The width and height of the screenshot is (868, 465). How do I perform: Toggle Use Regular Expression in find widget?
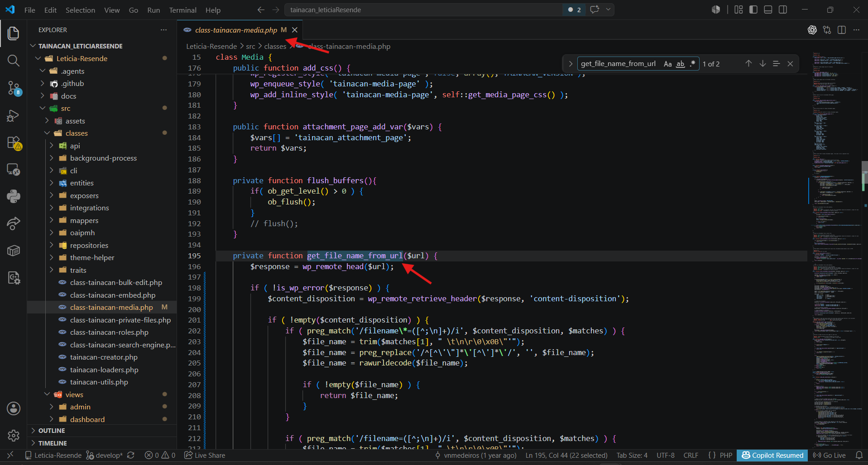coord(692,64)
